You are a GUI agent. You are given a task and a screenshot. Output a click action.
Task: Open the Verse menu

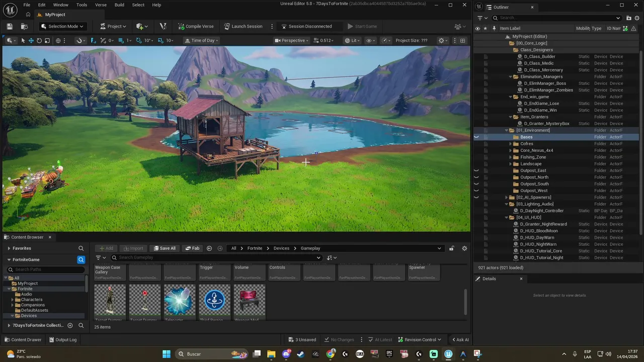(x=101, y=5)
